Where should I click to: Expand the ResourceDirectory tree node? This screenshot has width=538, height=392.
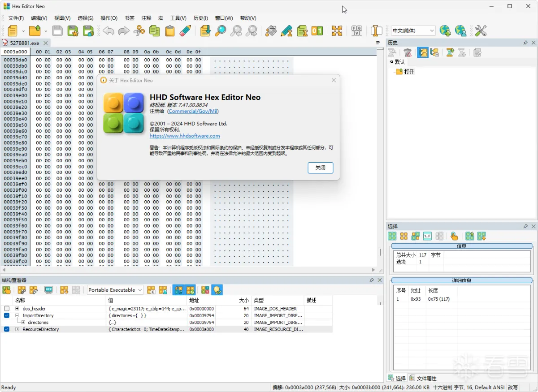coord(17,329)
